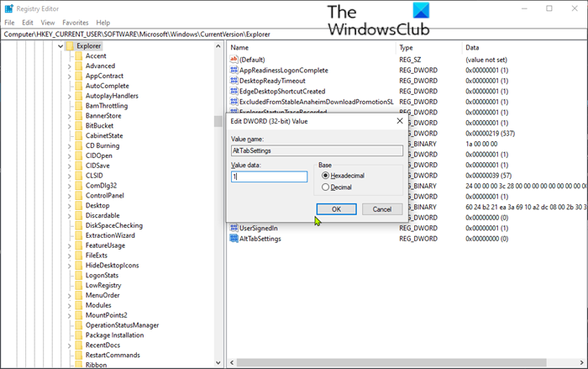This screenshot has width=588, height=369.
Task: Click the Value data input field
Action: coord(270,177)
